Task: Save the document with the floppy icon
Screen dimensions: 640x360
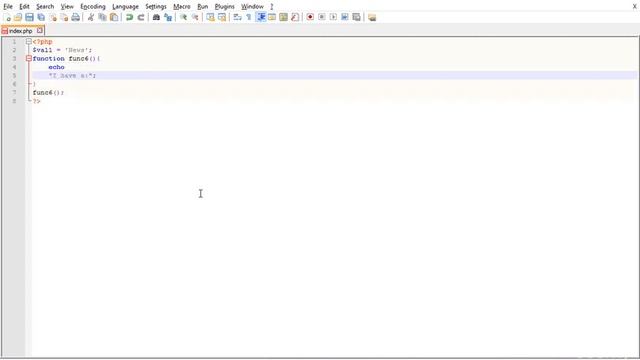Action: tap(29, 17)
